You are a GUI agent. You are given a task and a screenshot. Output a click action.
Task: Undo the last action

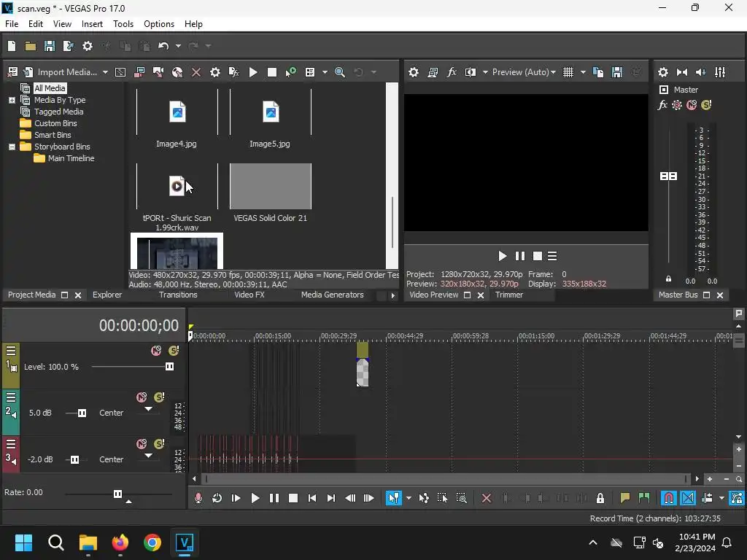tap(163, 46)
